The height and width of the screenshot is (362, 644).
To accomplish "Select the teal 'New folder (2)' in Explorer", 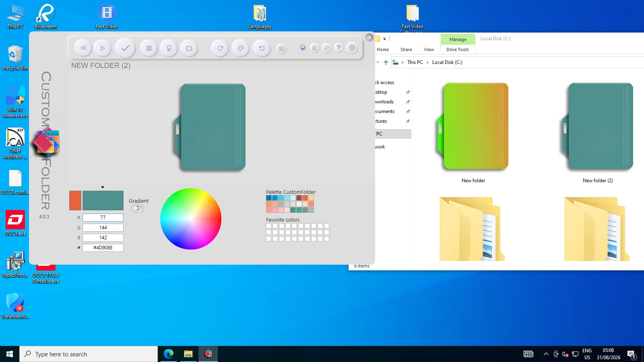I will (x=598, y=133).
